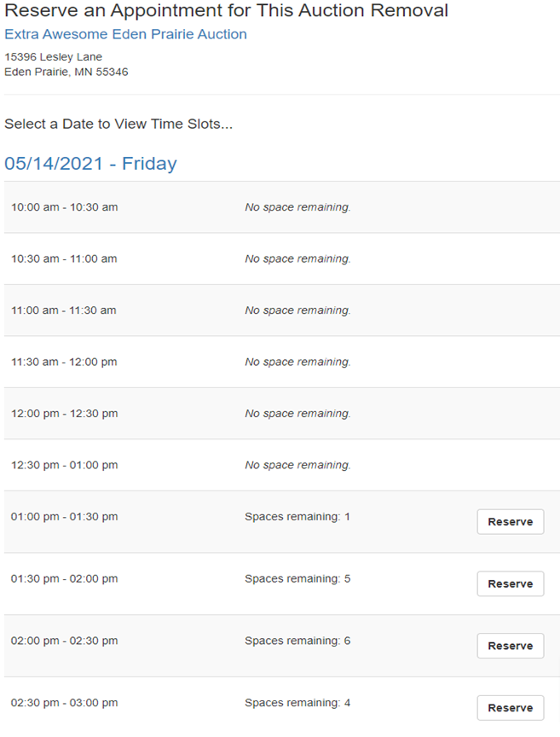This screenshot has height=737, width=560.
Task: Click the 10:30 am - 11:00 am row
Action: [64, 258]
